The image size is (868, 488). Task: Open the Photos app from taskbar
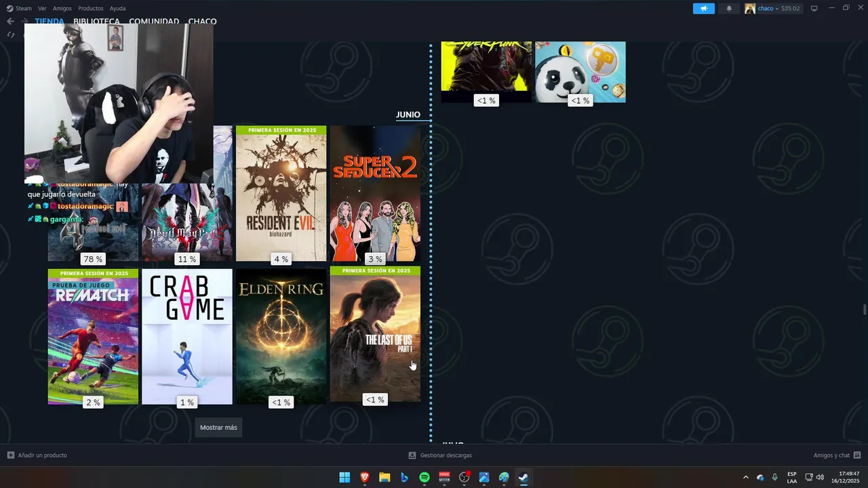(484, 477)
